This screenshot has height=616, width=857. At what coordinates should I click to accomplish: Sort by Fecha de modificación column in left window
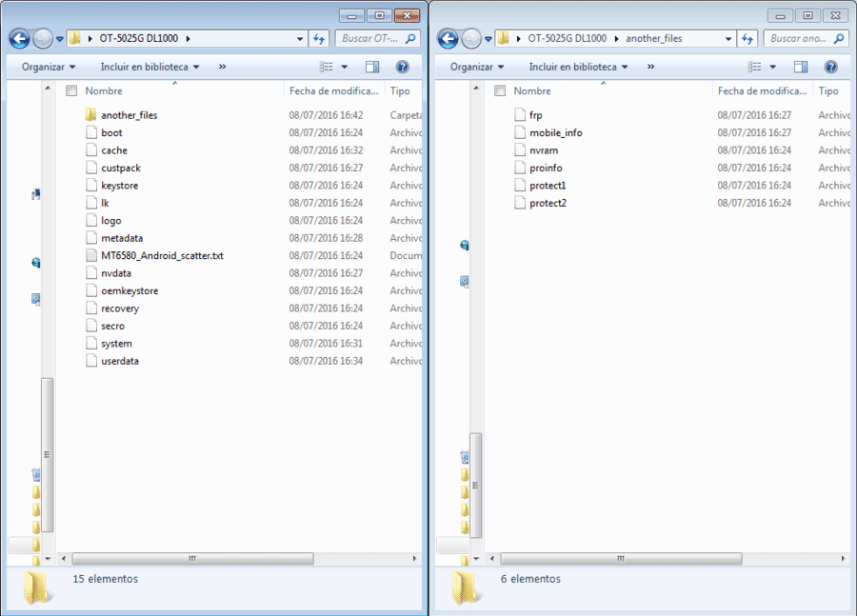334,90
